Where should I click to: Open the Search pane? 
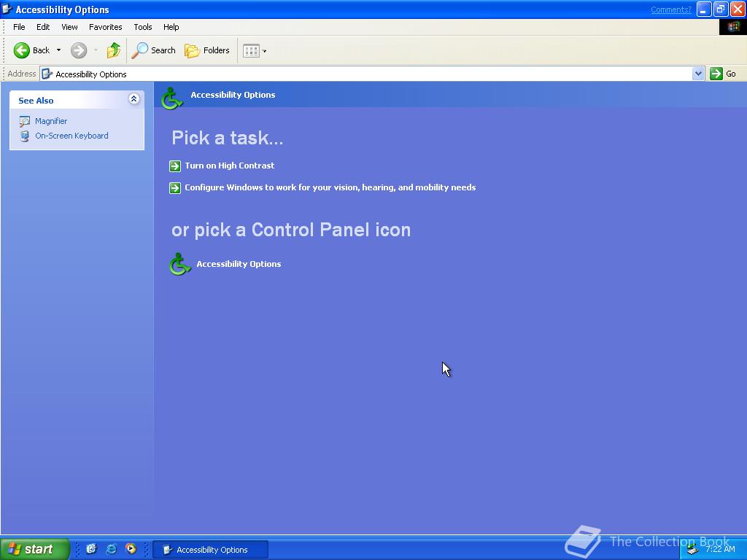153,50
